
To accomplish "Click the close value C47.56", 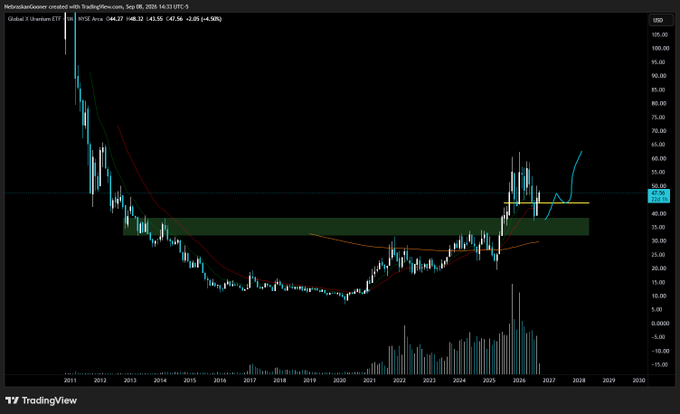I will (x=174, y=19).
